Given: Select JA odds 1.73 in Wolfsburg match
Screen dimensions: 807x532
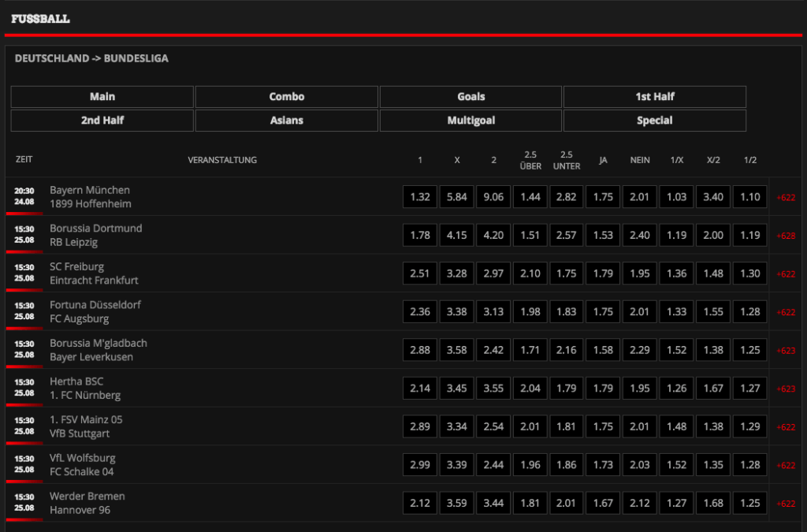Looking at the screenshot, I should click(x=603, y=465).
